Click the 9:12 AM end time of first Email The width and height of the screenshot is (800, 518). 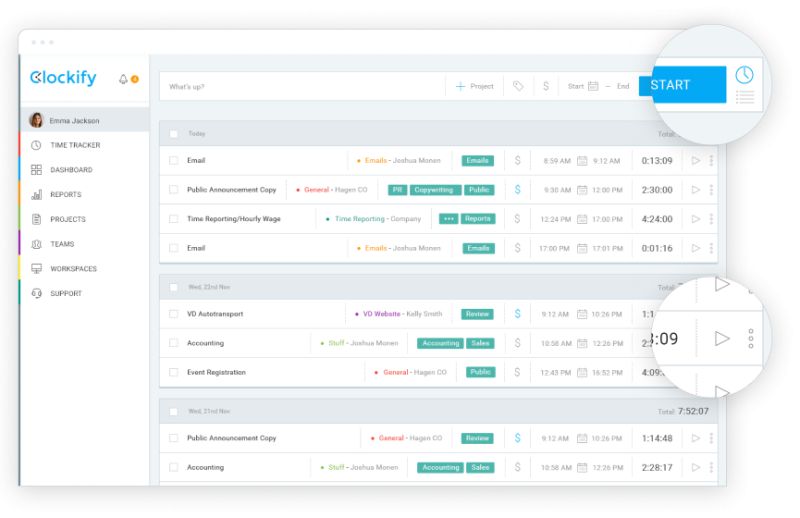tap(607, 161)
